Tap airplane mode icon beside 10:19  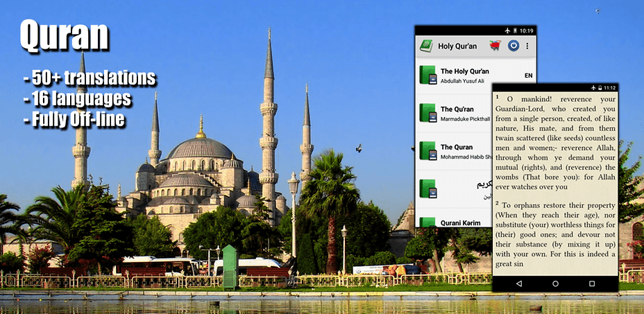[x=508, y=30]
